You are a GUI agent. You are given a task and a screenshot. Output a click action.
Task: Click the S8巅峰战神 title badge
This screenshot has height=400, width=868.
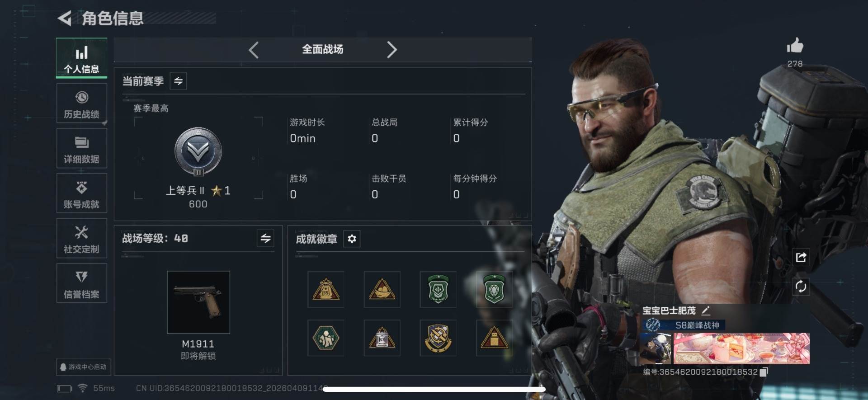point(684,325)
